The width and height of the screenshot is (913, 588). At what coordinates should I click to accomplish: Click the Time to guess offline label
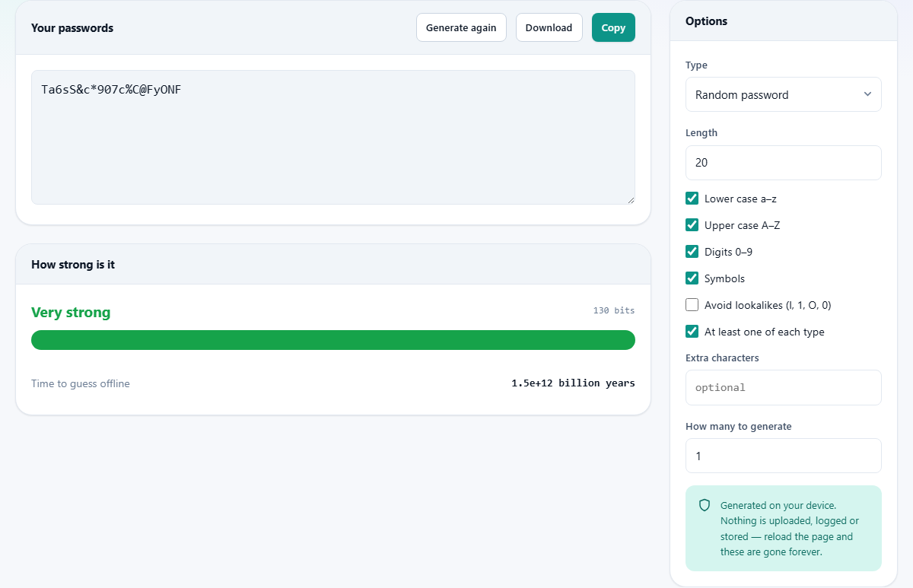coord(81,383)
